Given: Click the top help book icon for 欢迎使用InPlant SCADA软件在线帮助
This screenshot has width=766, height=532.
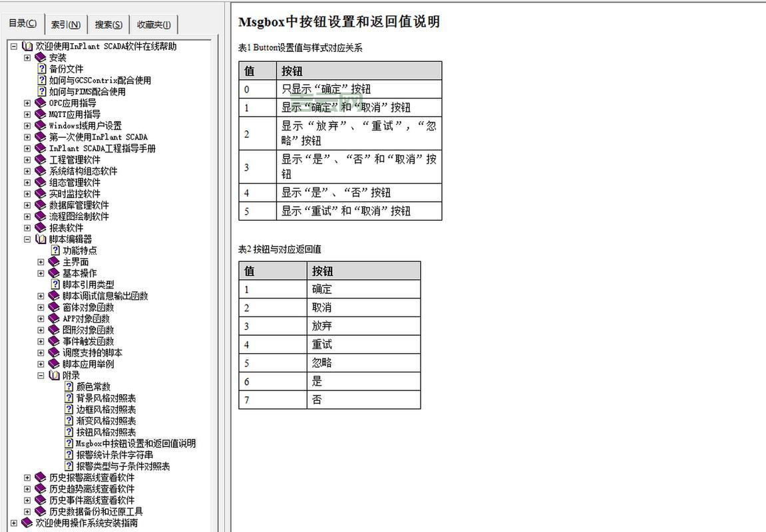Looking at the screenshot, I should click(x=27, y=46).
